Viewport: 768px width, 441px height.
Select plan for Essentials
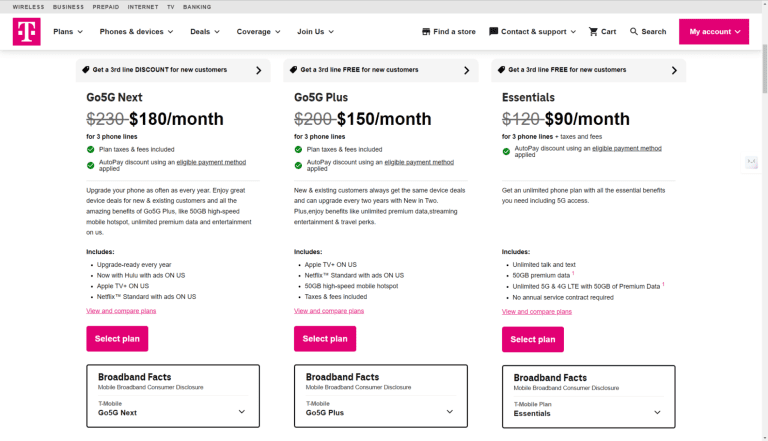[533, 339]
